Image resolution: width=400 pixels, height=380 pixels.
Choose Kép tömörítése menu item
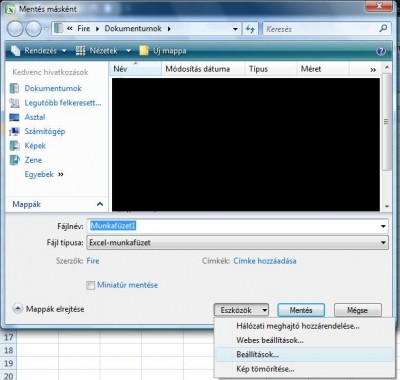(265, 369)
